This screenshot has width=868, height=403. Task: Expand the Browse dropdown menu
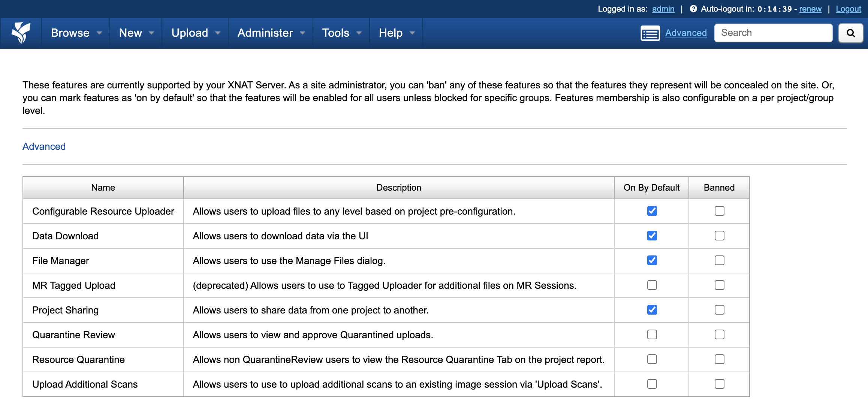coord(76,33)
